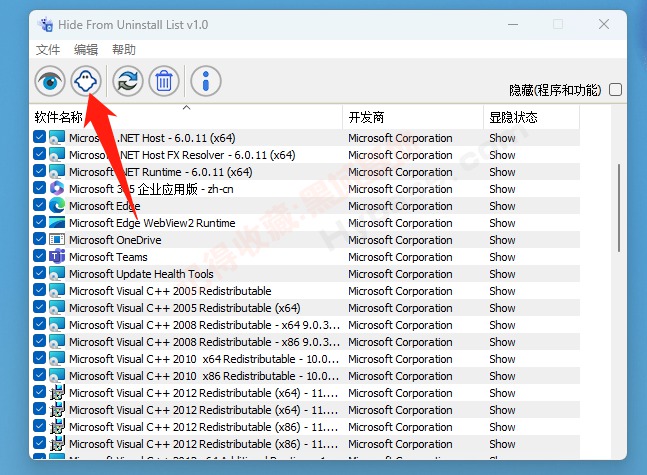Screen dimensions: 647x475
Task: Click the vertical scrollbar thumb
Action: click(619, 208)
